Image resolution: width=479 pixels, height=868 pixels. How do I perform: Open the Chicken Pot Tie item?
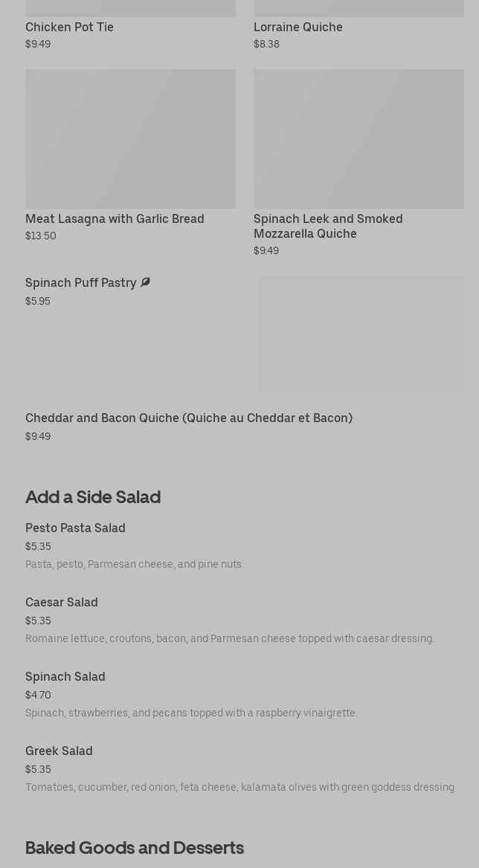coord(69,27)
